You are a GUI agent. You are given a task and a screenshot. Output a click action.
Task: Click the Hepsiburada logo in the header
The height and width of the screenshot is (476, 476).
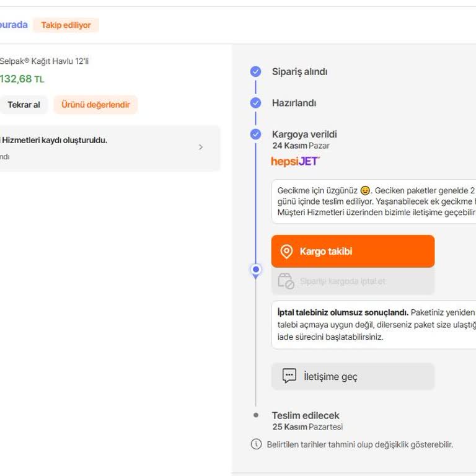pos(14,25)
